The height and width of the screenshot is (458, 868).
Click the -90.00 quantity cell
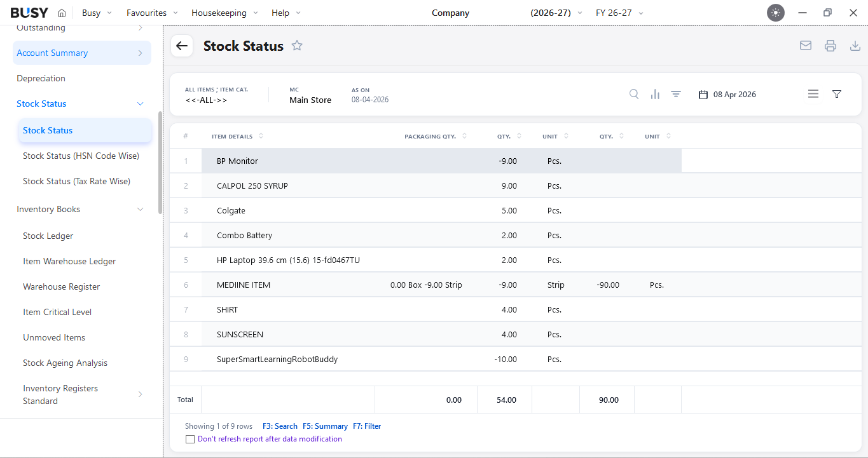click(608, 285)
